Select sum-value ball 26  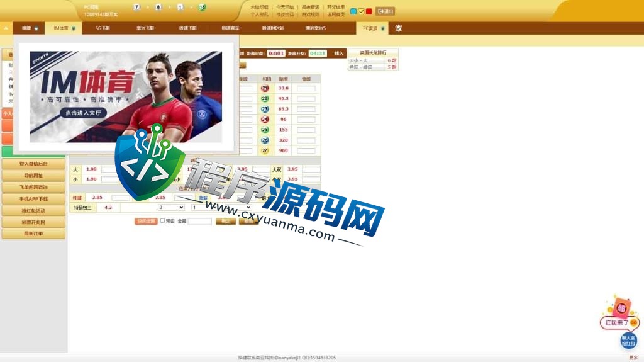click(x=265, y=140)
